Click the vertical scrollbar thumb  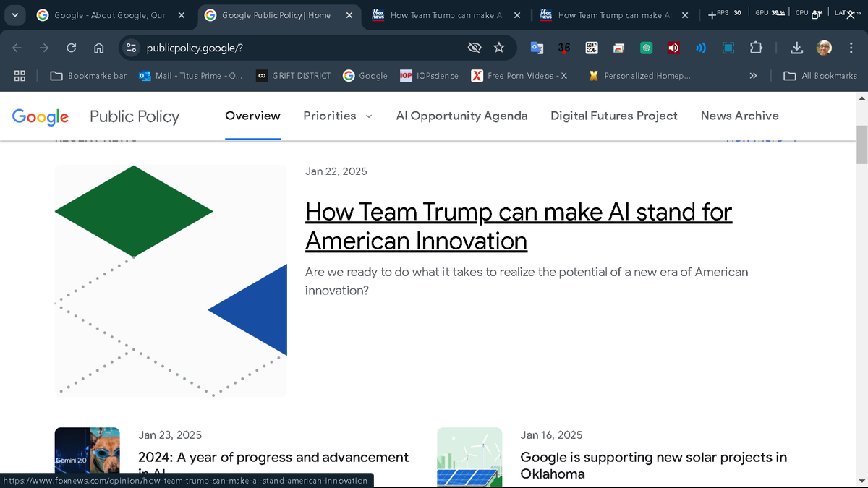[861, 145]
